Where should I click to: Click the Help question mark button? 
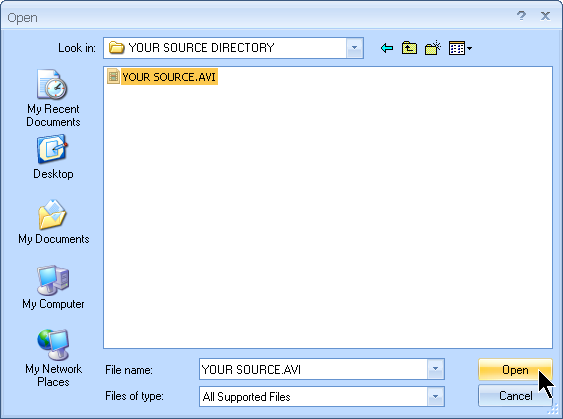pos(521,16)
